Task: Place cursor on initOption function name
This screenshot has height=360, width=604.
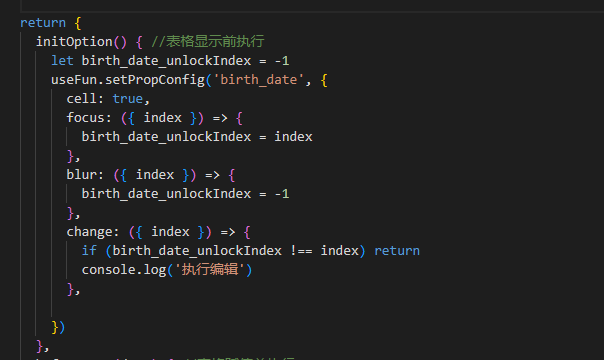Action: point(74,42)
